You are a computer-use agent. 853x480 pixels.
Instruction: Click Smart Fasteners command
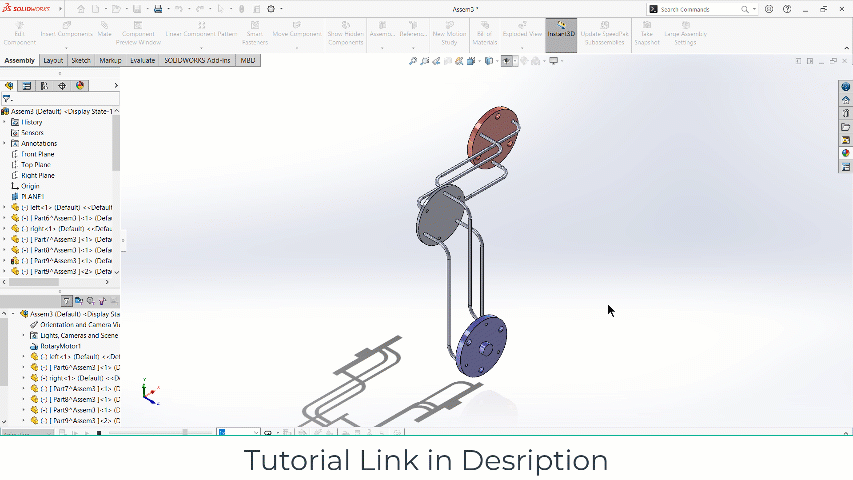pos(255,34)
